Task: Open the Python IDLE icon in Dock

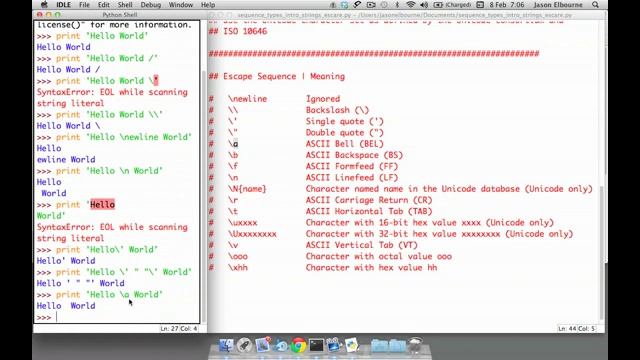Action: [351, 345]
